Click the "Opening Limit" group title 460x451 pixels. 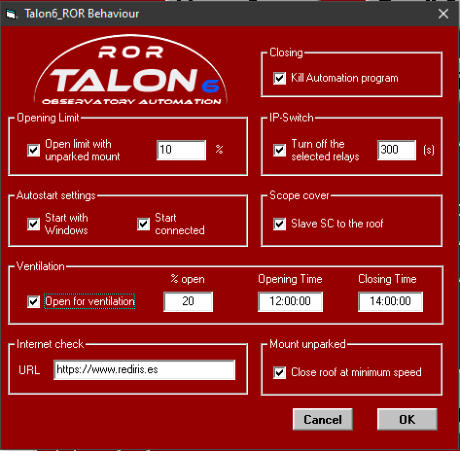pos(48,118)
